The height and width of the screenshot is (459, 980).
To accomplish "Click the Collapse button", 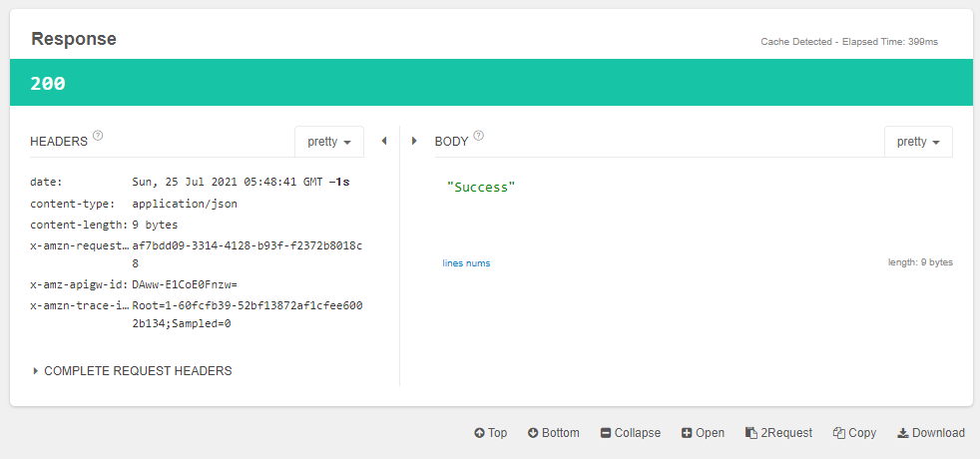I will tap(630, 433).
